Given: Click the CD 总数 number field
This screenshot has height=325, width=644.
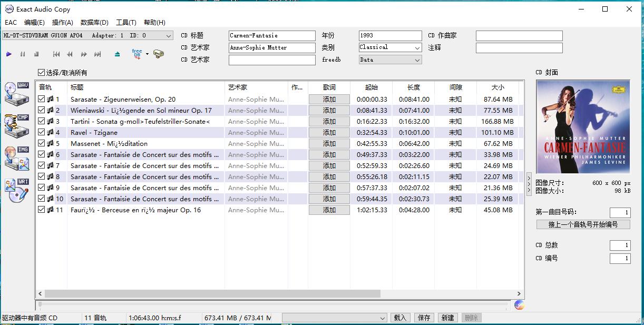Looking at the screenshot, I should pos(620,245).
